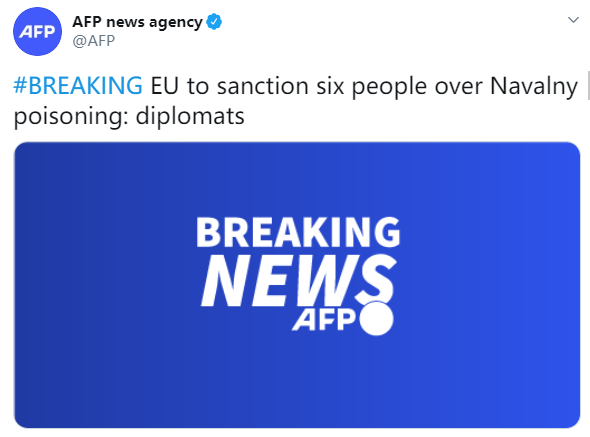Click the blue verified badge checkmark
This screenshot has height=437, width=590.
[214, 22]
